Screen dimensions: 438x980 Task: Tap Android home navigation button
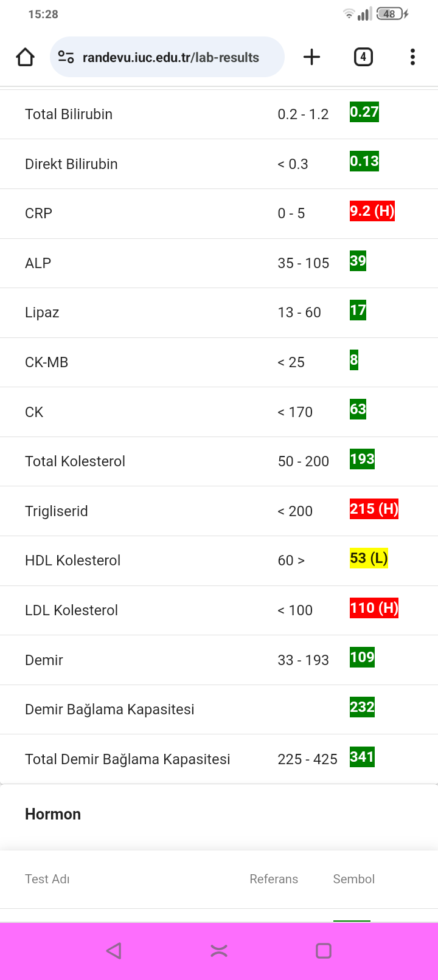tap(219, 951)
